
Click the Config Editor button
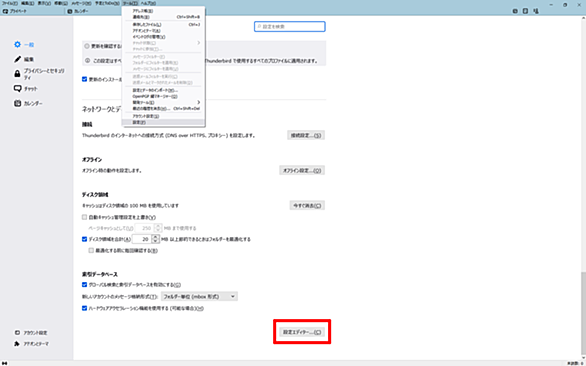pyautogui.click(x=302, y=332)
